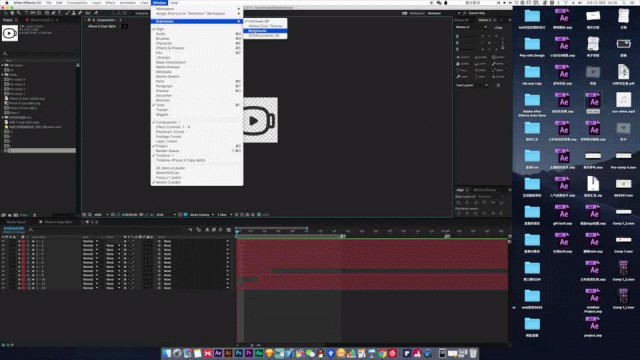Open After Effects from the Dock
Screen dimensions: 640x360
pos(218,353)
